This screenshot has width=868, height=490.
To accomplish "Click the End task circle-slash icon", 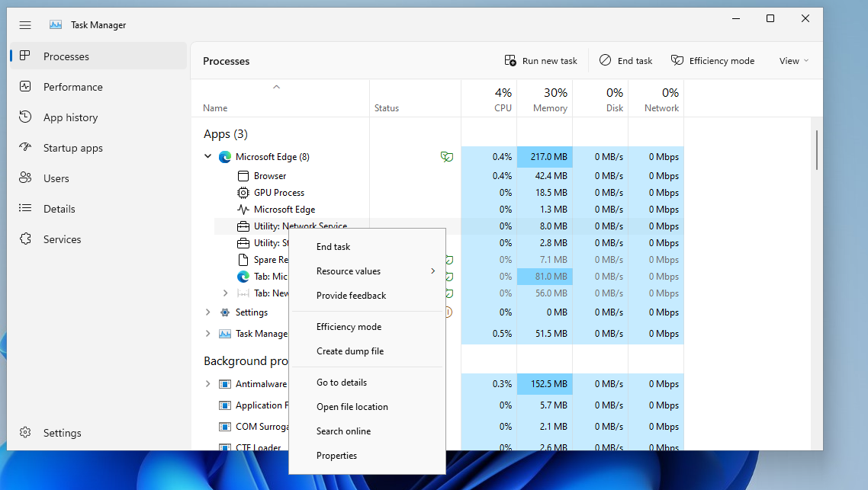I will tap(605, 60).
